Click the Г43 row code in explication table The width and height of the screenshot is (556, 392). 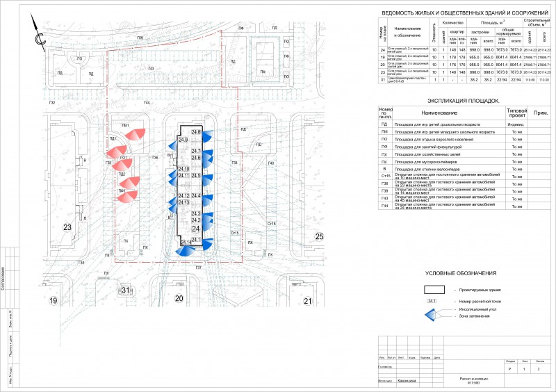click(385, 198)
